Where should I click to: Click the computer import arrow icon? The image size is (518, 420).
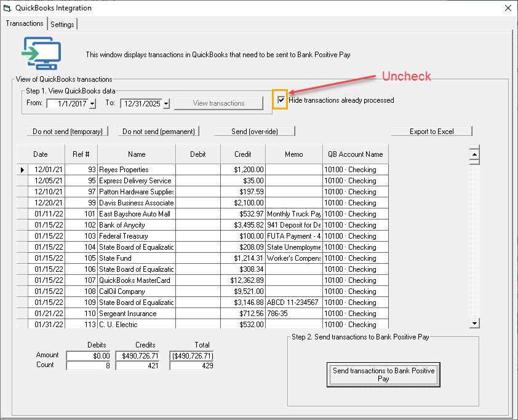[x=42, y=53]
